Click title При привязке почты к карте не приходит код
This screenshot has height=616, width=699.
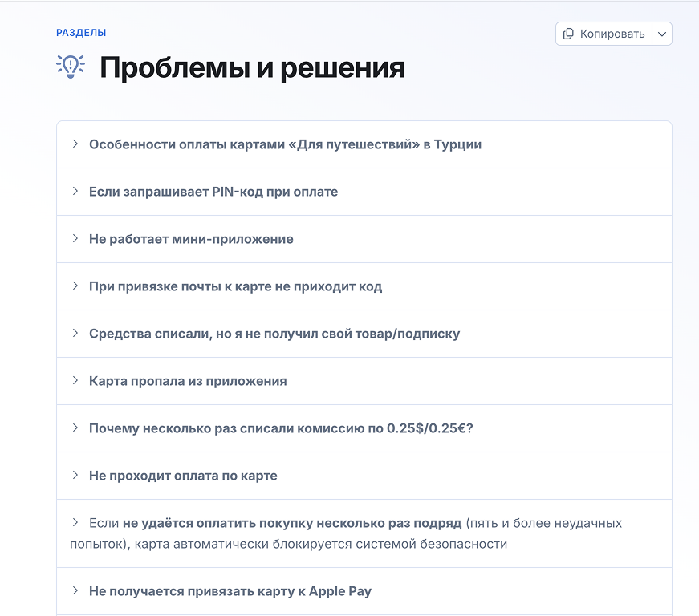tap(235, 286)
